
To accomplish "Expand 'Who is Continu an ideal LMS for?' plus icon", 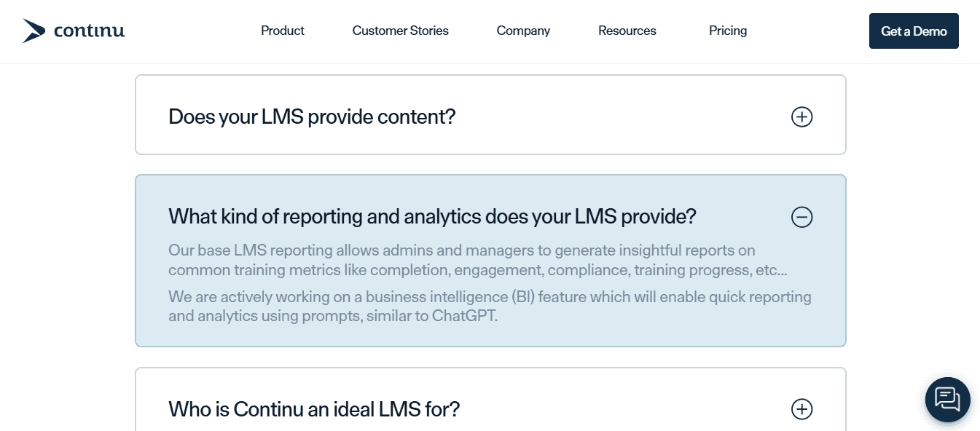I will click(x=801, y=409).
